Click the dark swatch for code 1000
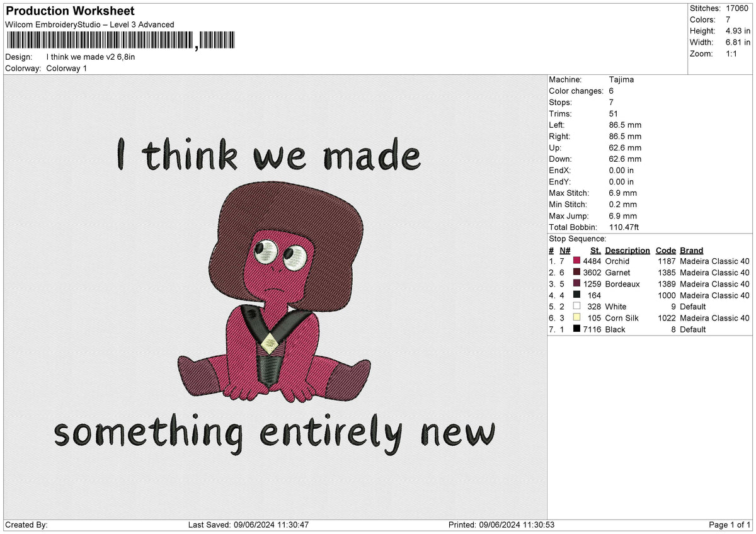Screen dimensions: 756x534 pyautogui.click(x=576, y=295)
